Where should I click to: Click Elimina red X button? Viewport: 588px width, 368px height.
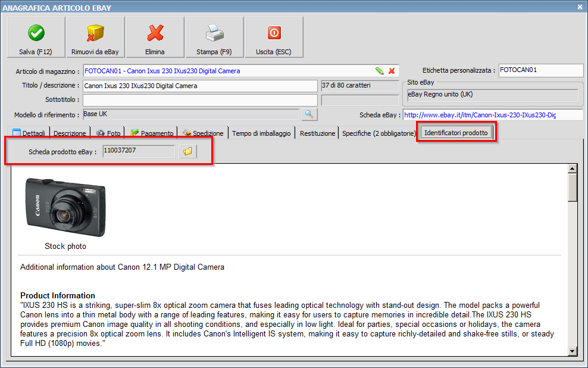point(155,37)
